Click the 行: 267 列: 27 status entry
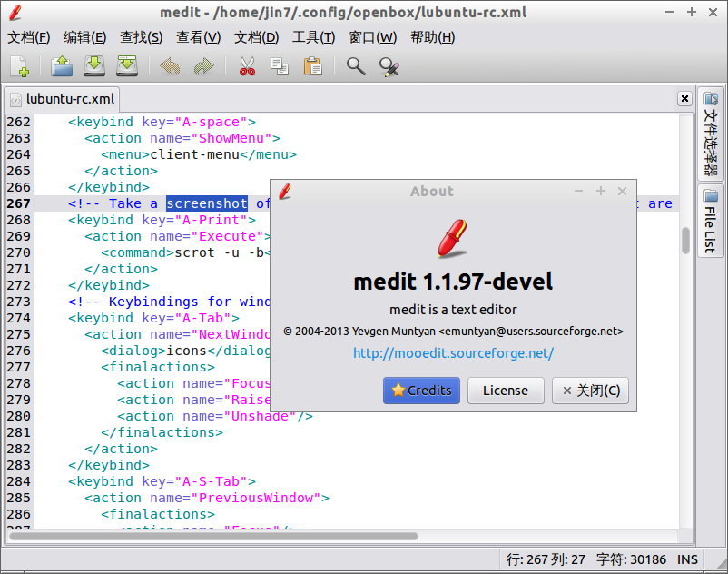 [x=546, y=559]
